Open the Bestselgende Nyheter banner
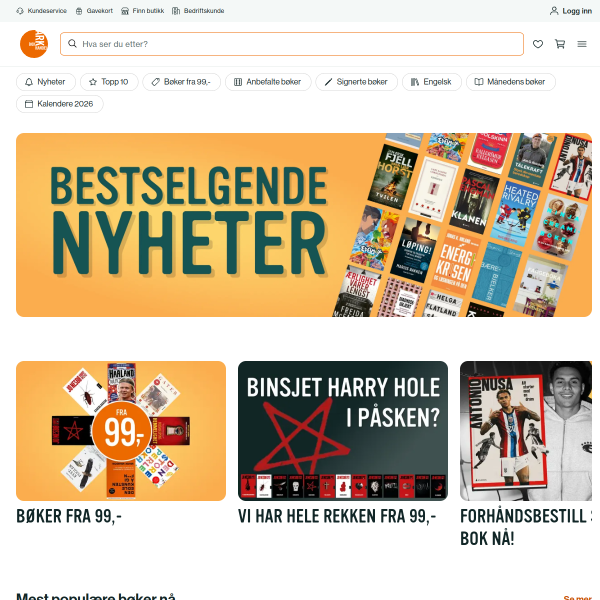Viewport: 600px width, 600px height. click(304, 225)
